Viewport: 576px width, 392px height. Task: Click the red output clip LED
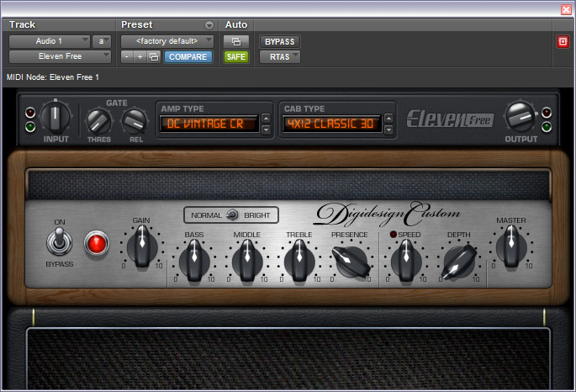[x=547, y=112]
